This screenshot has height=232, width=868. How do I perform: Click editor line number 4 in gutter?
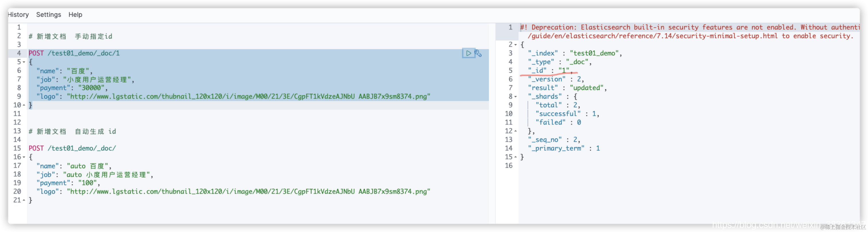[x=19, y=53]
